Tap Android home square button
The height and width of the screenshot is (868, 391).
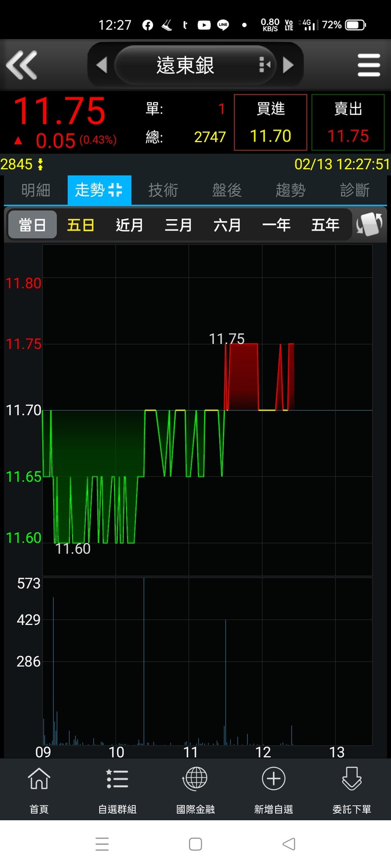tap(195, 844)
